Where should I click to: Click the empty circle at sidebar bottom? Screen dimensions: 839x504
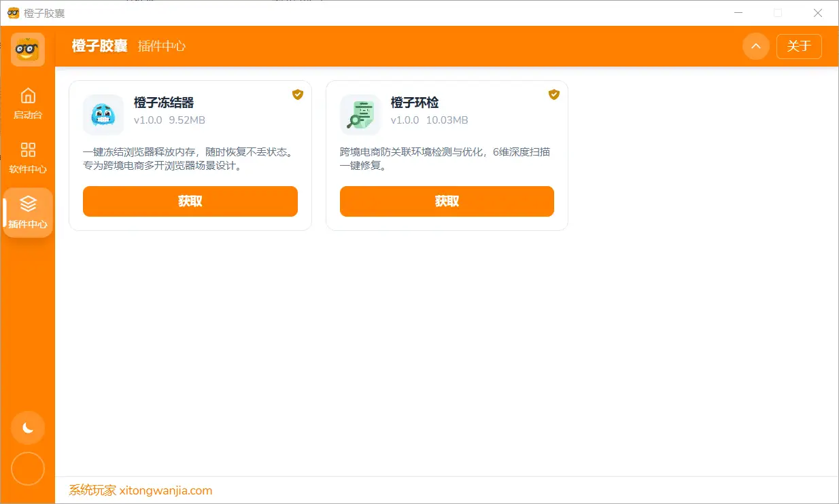pos(28,469)
